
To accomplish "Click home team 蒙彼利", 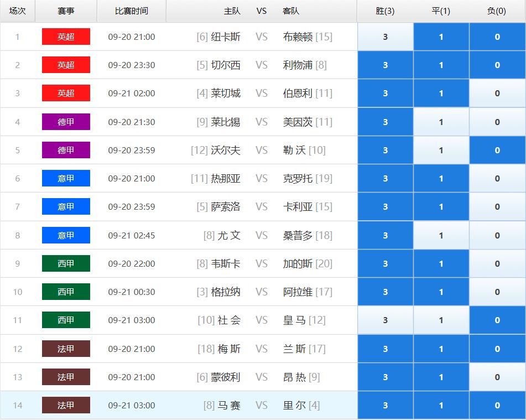I will tap(226, 377).
